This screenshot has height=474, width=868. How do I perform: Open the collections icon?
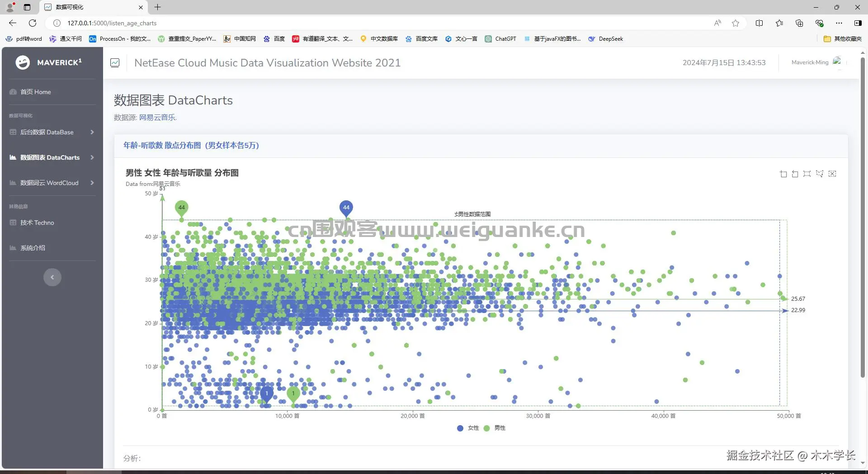(799, 23)
